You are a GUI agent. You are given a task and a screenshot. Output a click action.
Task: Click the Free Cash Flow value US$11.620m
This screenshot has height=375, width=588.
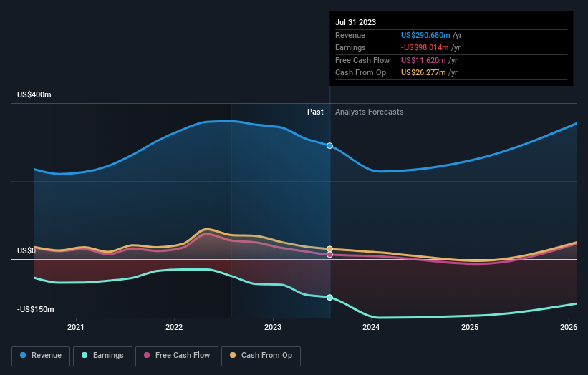(x=423, y=60)
